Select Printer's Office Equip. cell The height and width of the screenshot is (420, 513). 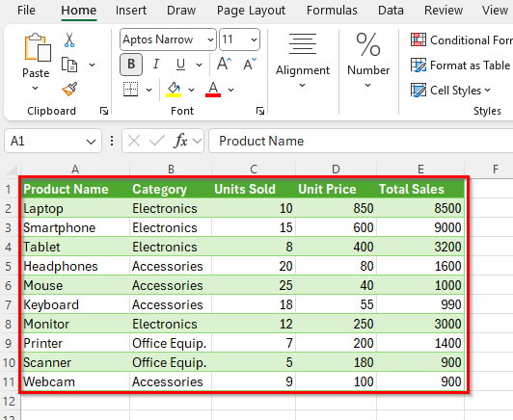pos(171,343)
